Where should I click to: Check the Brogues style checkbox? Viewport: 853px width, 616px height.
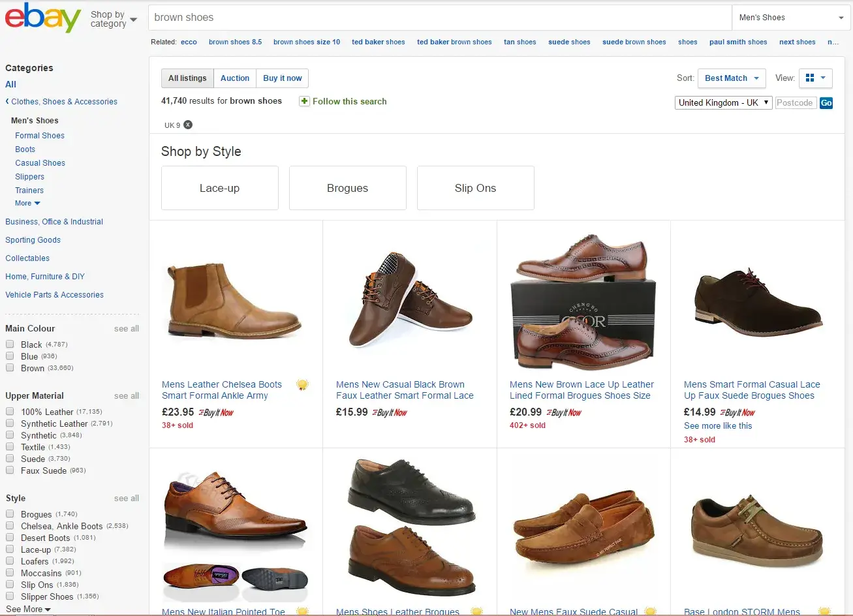pyautogui.click(x=10, y=514)
